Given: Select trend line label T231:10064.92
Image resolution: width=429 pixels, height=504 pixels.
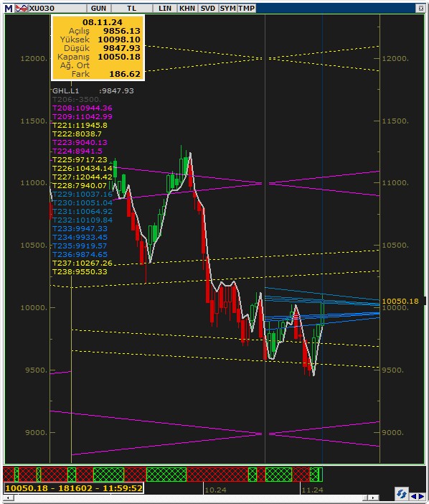Looking at the screenshot, I should pos(82,212).
